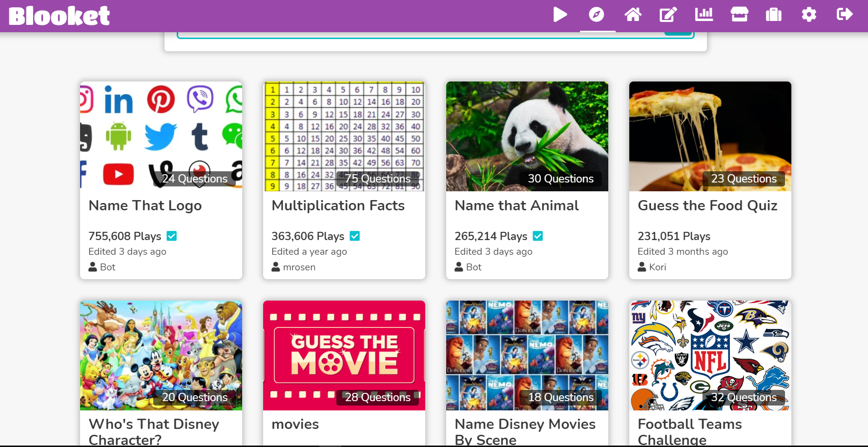The width and height of the screenshot is (868, 447).
Task: Open the Guess the Movie card image
Action: coord(344,355)
